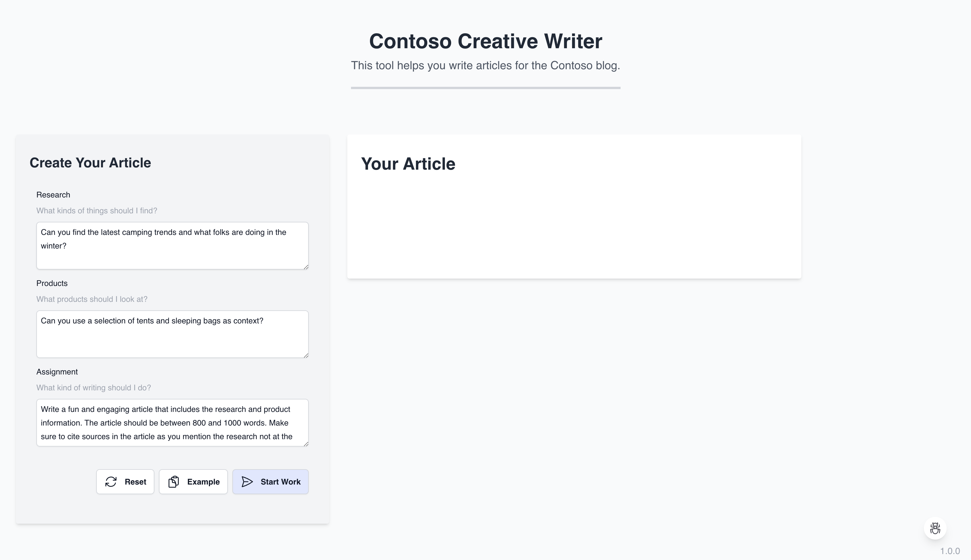The width and height of the screenshot is (971, 560).
Task: Click the Reset circular arrows icon
Action: pos(111,481)
